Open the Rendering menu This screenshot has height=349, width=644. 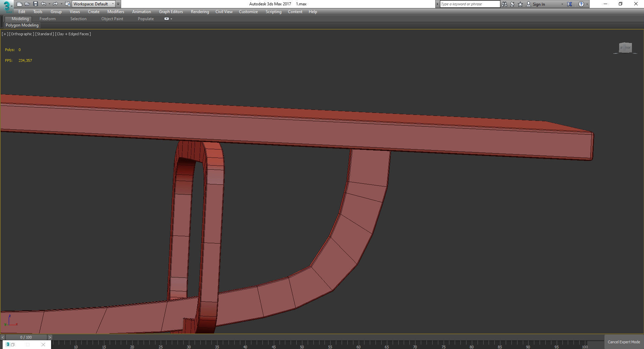(200, 12)
